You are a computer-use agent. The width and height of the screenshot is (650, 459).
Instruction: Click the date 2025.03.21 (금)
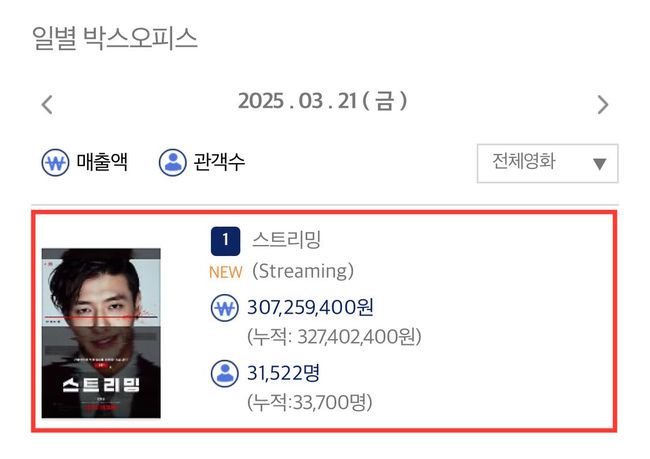pos(323,101)
